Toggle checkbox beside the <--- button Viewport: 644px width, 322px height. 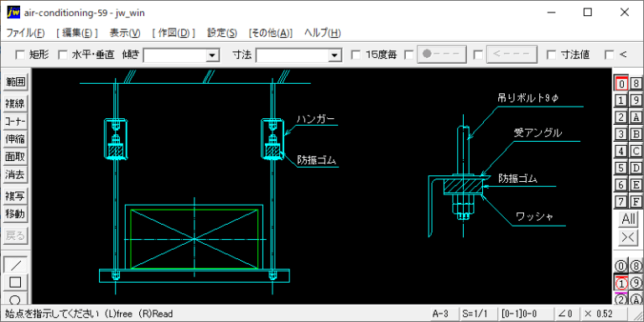coord(478,55)
